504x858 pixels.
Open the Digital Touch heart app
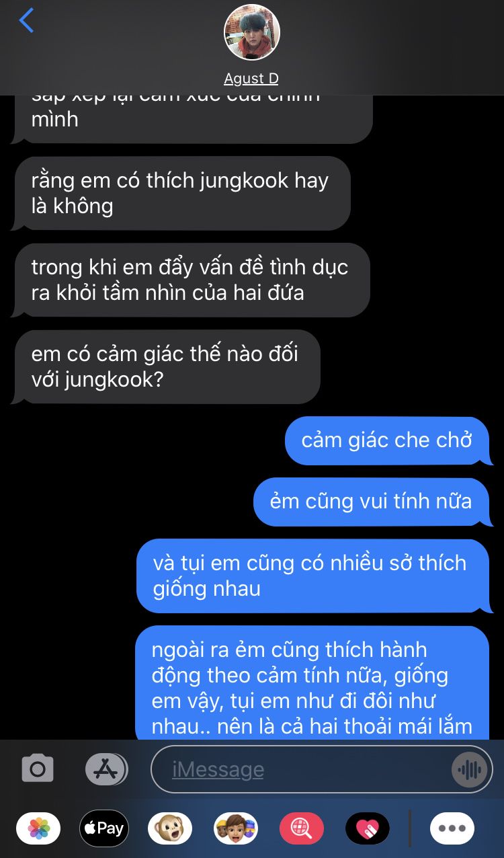[368, 828]
